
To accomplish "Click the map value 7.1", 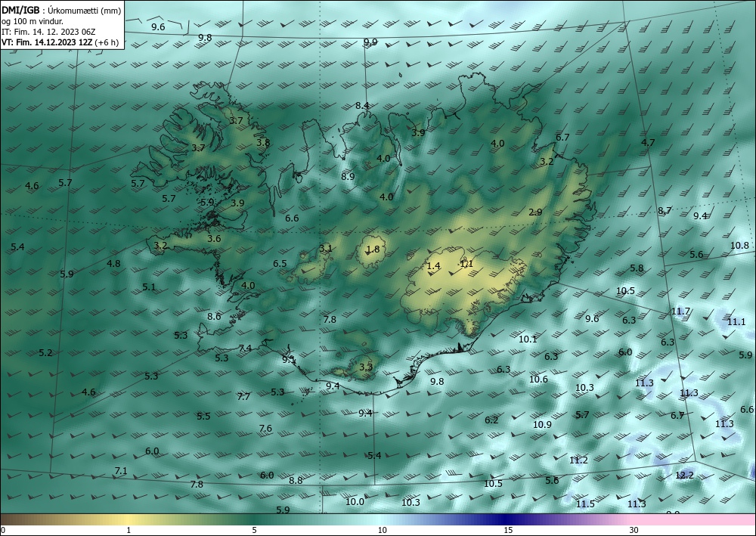I will tap(120, 470).
